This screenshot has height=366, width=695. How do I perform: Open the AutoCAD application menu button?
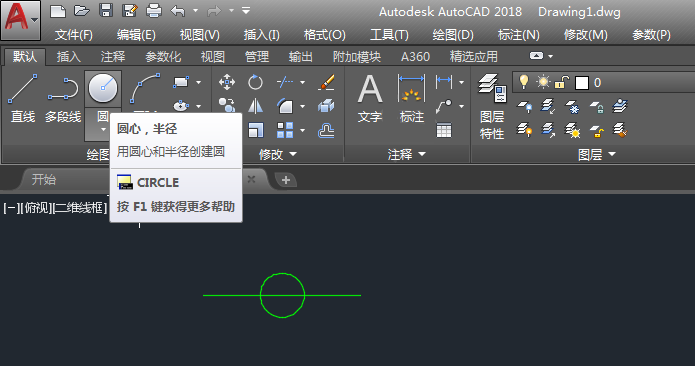[20, 20]
